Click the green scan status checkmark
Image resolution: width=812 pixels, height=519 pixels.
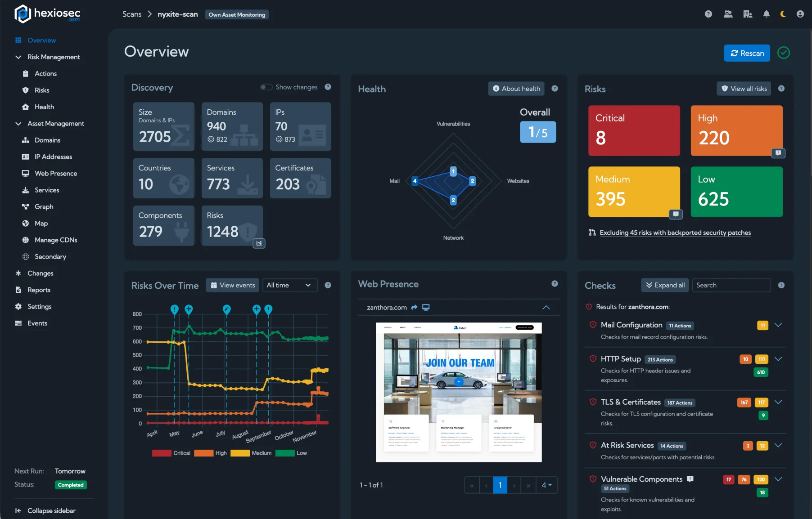pos(784,53)
